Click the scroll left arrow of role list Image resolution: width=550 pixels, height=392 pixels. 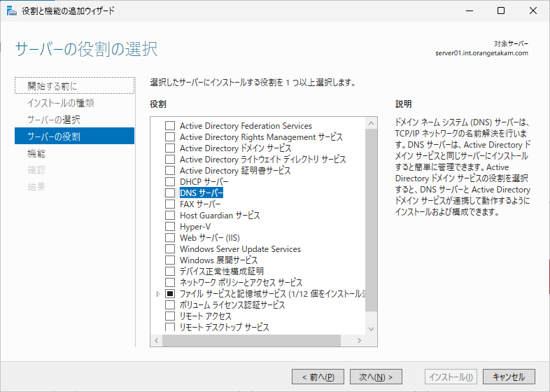(157, 340)
